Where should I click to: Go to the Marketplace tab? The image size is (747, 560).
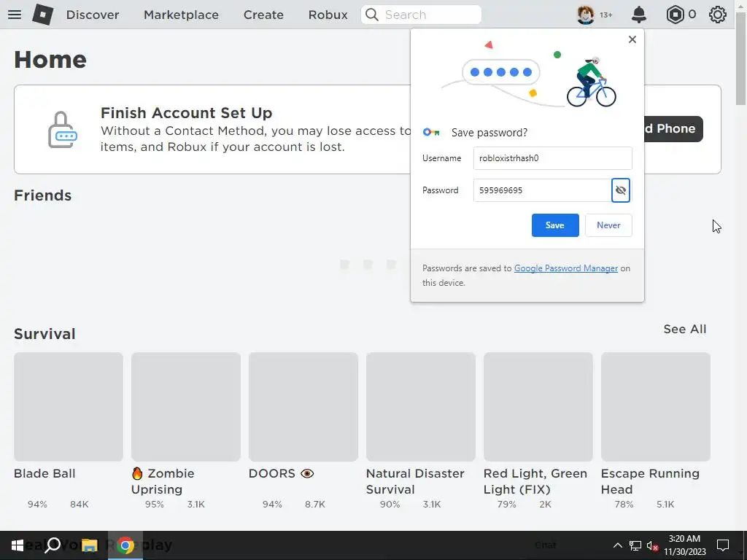(x=181, y=15)
